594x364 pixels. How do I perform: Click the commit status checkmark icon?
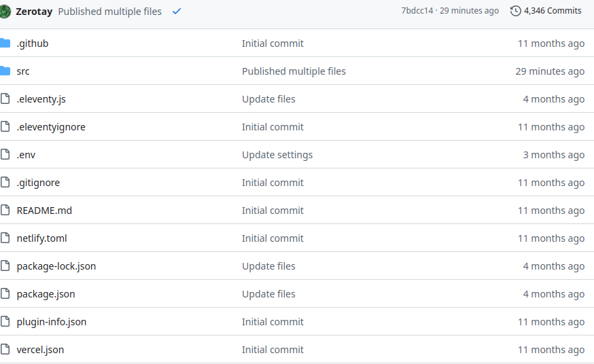[x=177, y=11]
